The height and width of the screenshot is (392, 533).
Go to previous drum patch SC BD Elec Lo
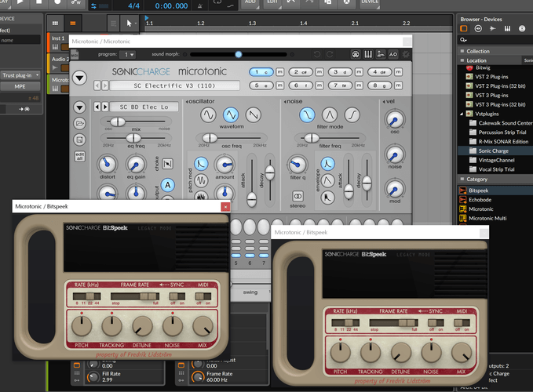pyautogui.click(x=97, y=107)
